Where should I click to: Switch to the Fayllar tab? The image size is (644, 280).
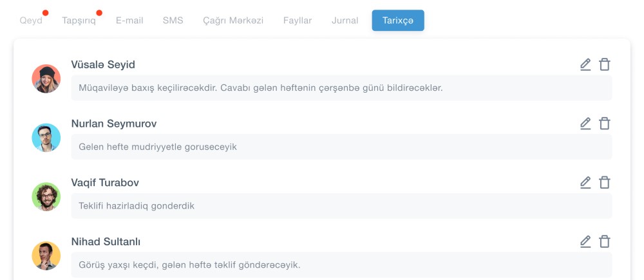298,21
